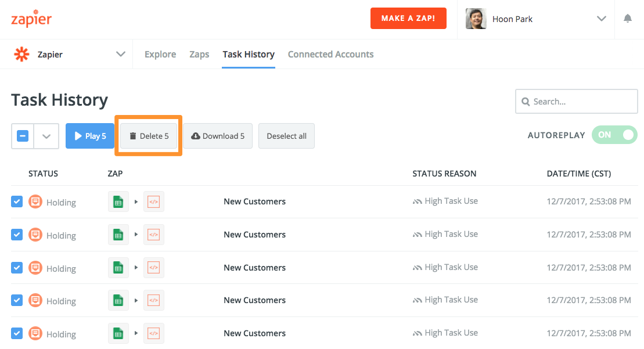Viewport: 644px width, 349px height.
Task: Click the magnifier icon in the search box
Action: 526,102
